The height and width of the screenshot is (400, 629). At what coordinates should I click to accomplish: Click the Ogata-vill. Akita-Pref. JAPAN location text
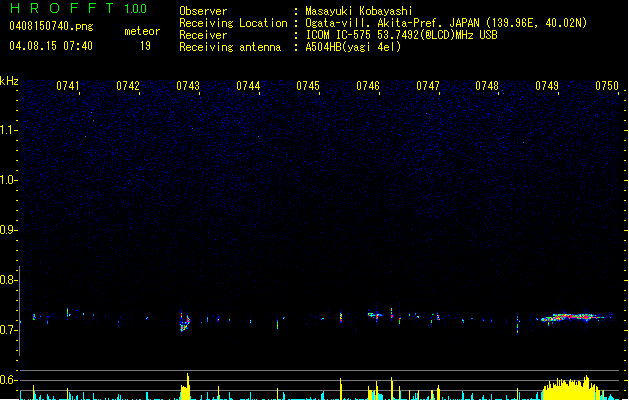coord(446,23)
